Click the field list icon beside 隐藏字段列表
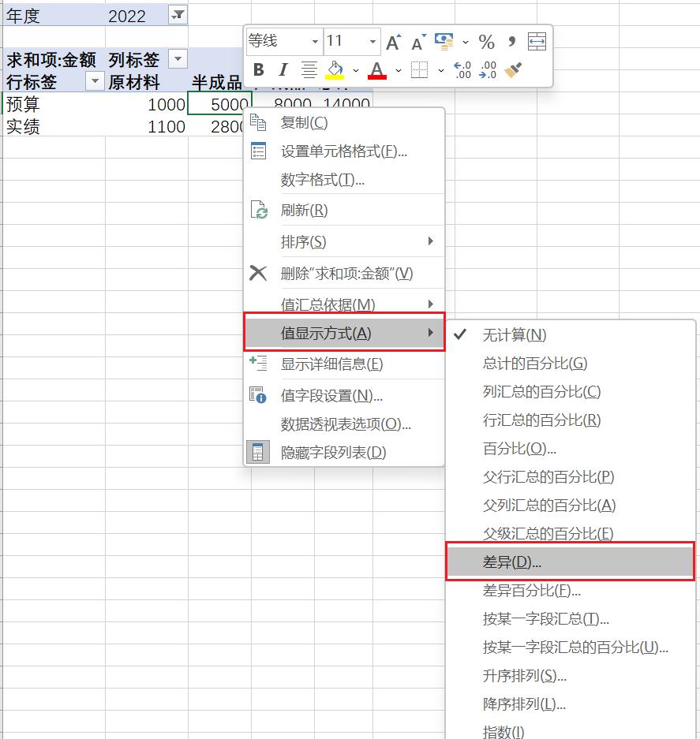Viewport: 700px width, 739px height. [x=258, y=452]
